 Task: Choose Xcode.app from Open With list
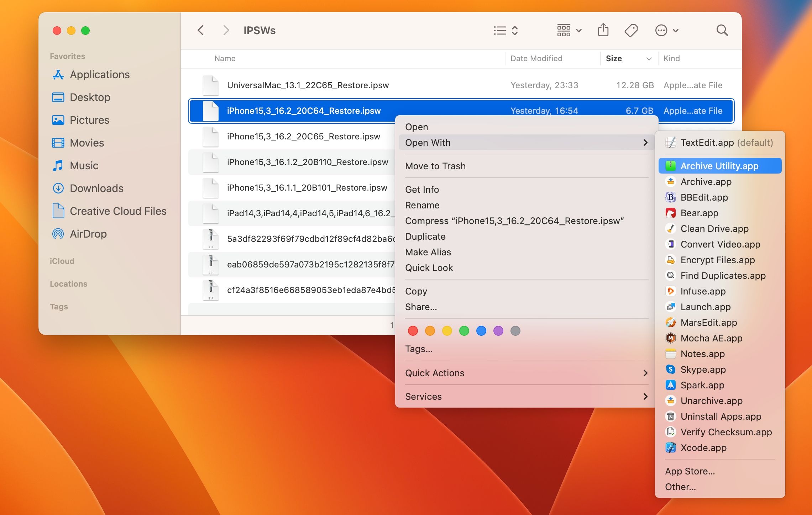coord(703,447)
